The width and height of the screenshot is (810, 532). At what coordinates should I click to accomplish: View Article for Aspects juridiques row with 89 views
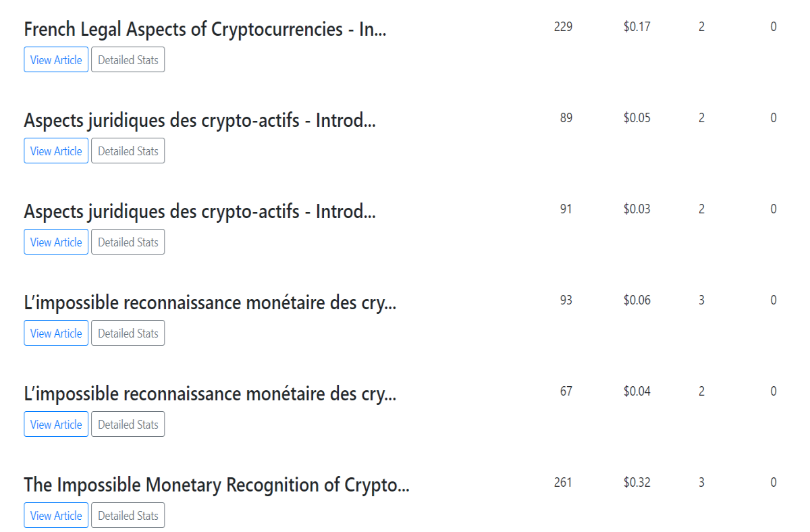pos(56,151)
